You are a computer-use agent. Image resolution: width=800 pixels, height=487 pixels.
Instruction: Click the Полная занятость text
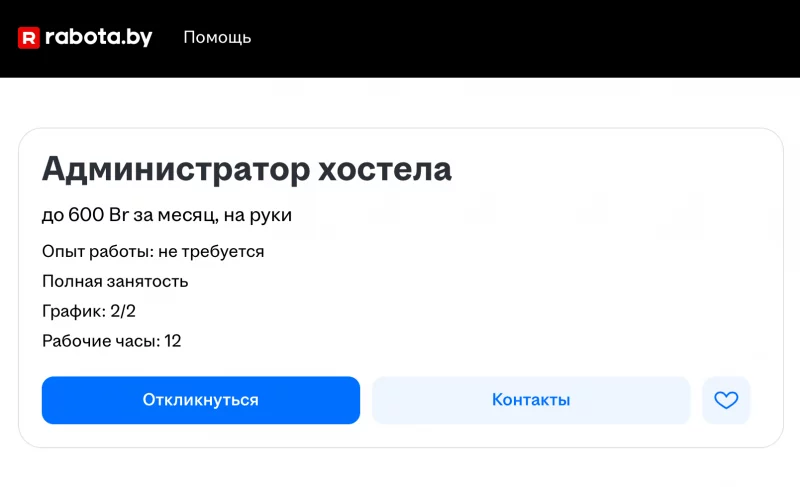pyautogui.click(x=115, y=281)
